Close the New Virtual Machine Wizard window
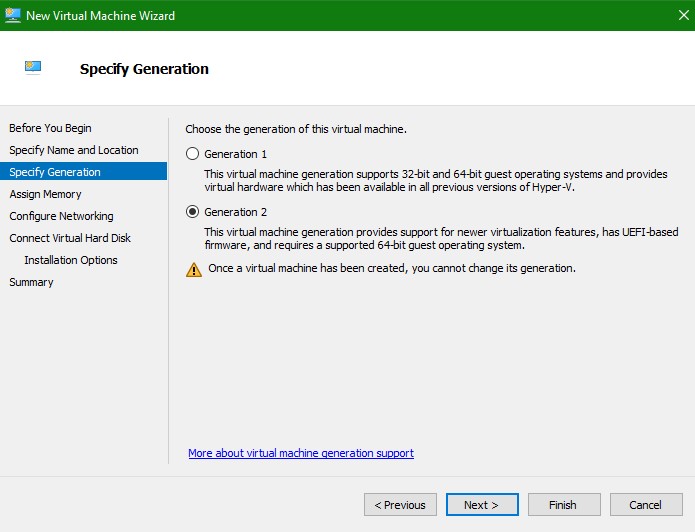 pos(672,15)
